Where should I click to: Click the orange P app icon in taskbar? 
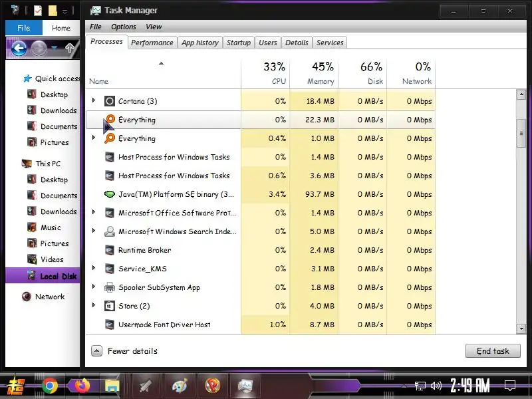[212, 386]
